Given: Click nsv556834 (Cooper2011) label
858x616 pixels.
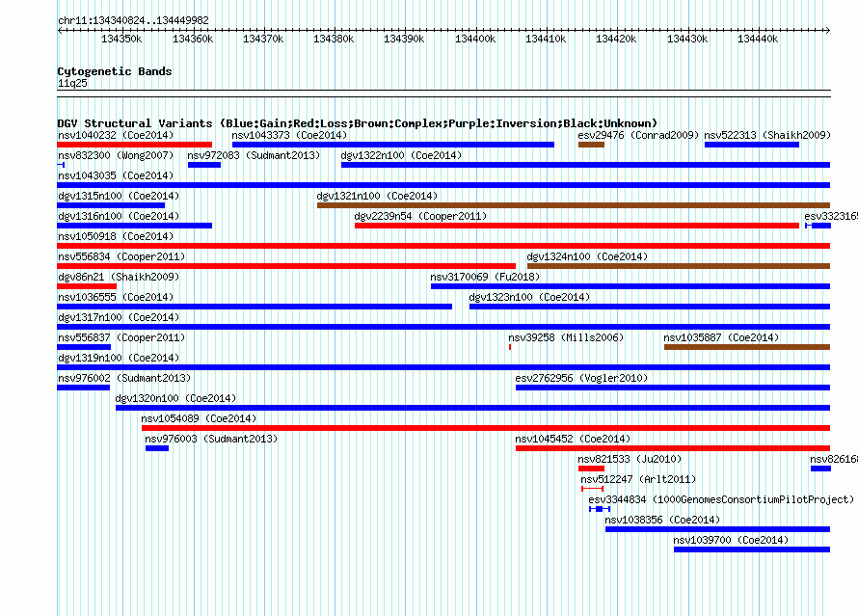Looking at the screenshot, I should [121, 256].
